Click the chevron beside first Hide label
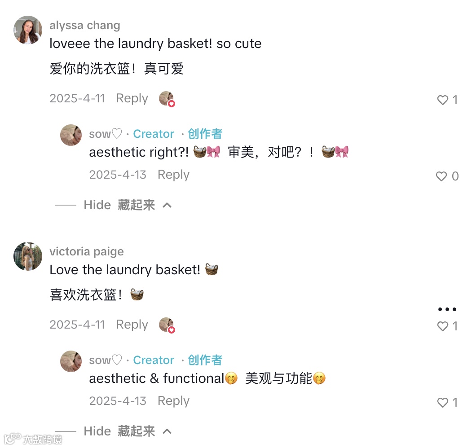Viewport: 476px width, 448px height. coord(167,206)
